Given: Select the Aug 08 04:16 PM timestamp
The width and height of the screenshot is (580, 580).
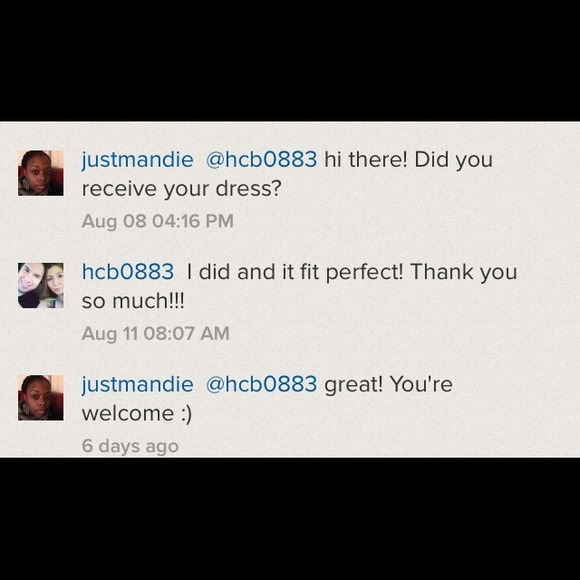Looking at the screenshot, I should [158, 221].
